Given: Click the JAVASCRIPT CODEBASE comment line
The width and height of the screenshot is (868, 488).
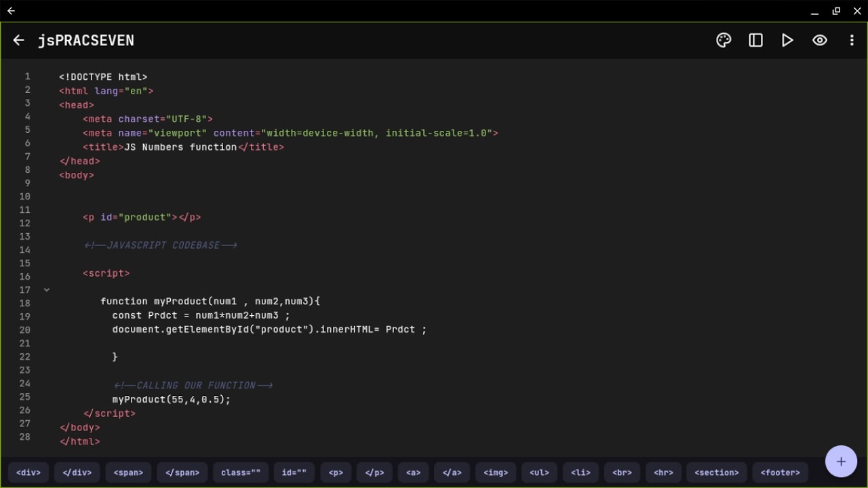Looking at the screenshot, I should click(160, 245).
